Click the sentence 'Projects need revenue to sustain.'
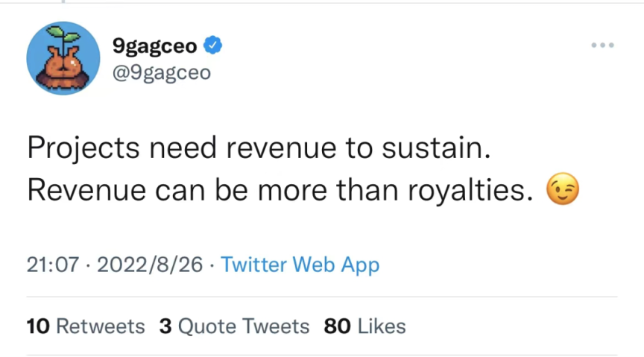Viewport: 644px width, 357px height. (x=259, y=148)
